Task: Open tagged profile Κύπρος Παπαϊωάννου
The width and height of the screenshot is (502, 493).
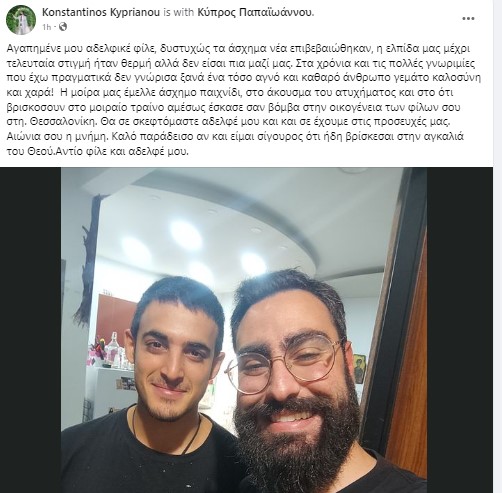Action: pos(256,12)
